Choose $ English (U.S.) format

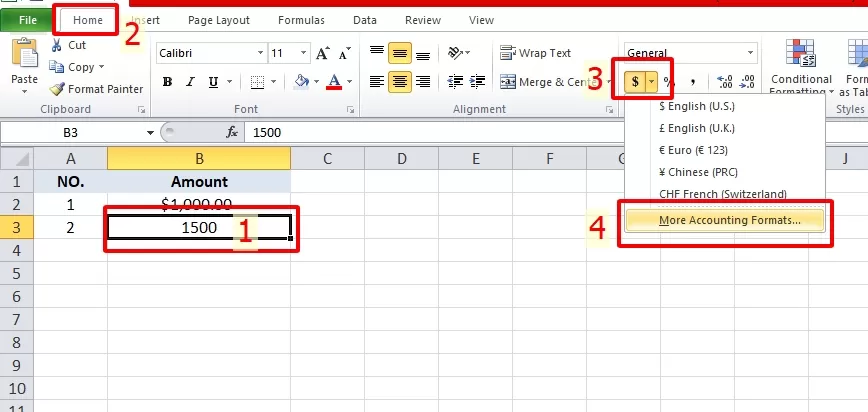tap(725, 106)
